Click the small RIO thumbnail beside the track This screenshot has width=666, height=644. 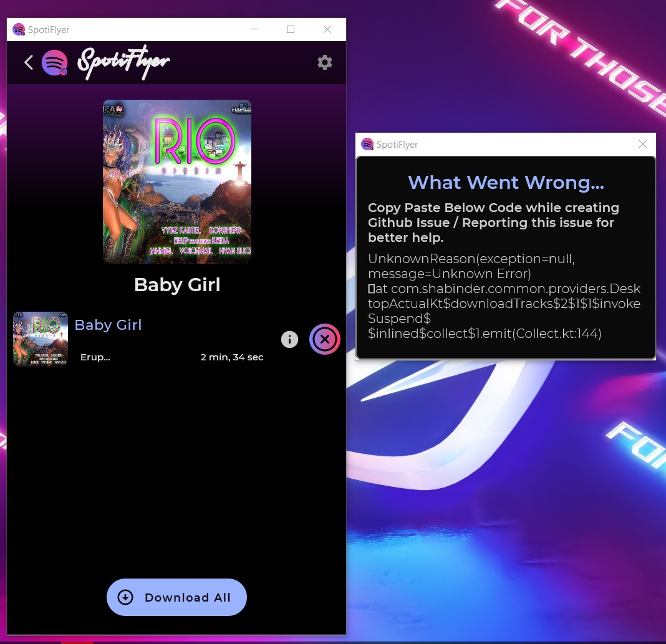tap(40, 339)
